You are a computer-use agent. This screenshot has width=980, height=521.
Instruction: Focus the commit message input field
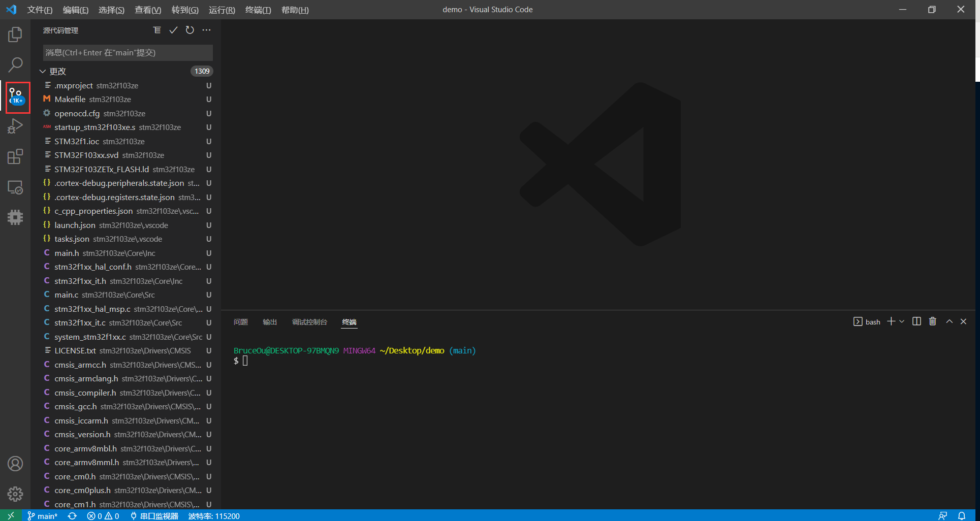click(x=128, y=52)
